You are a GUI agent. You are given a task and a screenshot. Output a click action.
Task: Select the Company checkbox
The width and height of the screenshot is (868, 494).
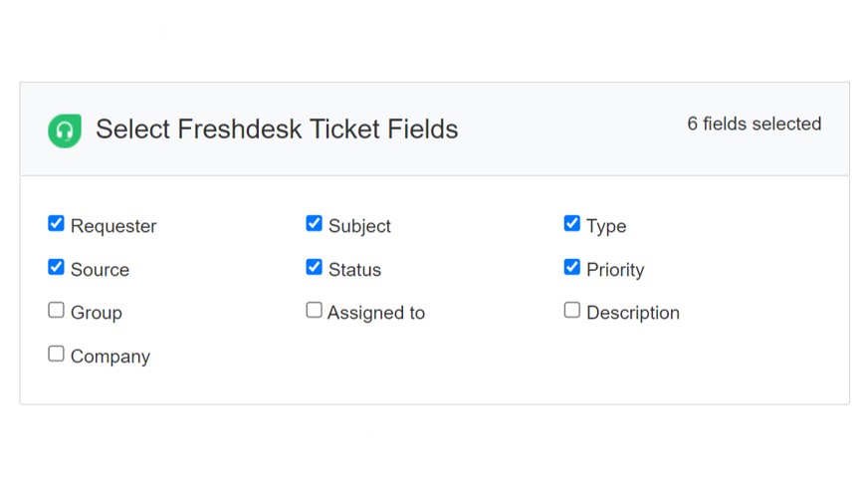57,354
